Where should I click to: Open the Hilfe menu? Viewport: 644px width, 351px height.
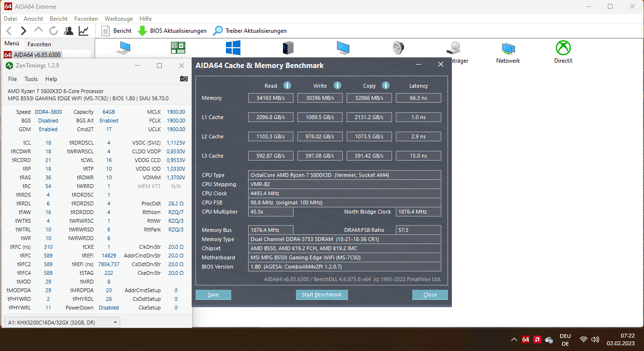coord(145,18)
